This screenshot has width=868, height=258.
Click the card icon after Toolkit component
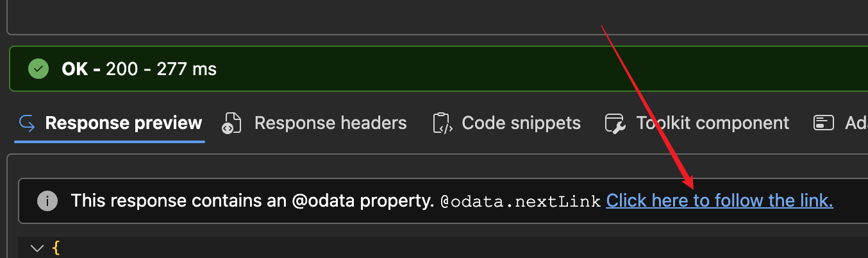tap(823, 123)
